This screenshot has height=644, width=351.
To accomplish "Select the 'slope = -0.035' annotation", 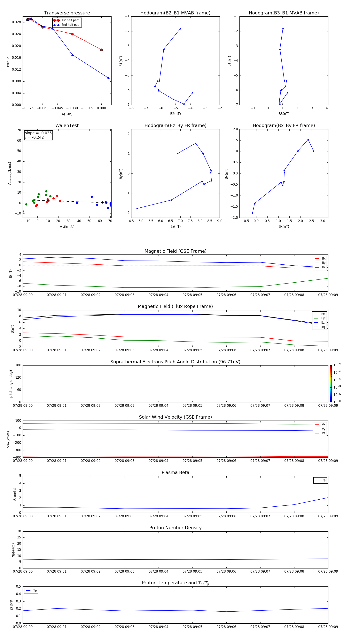I will click(38, 133).
